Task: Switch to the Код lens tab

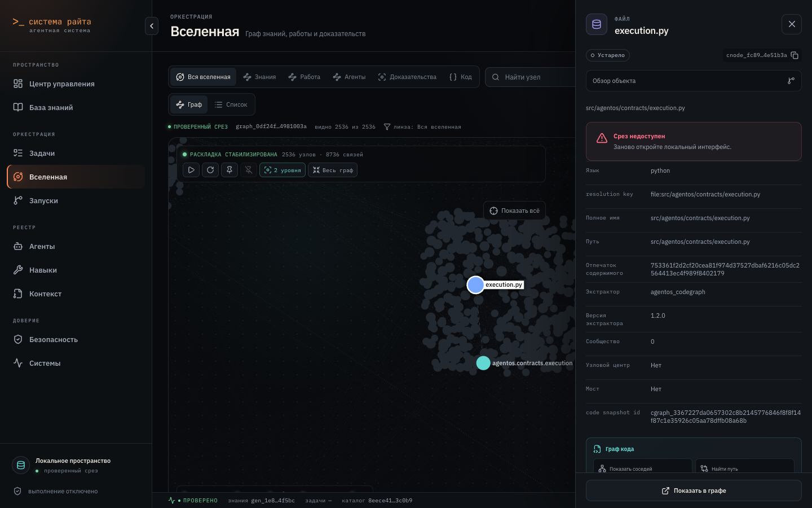Action: [461, 77]
